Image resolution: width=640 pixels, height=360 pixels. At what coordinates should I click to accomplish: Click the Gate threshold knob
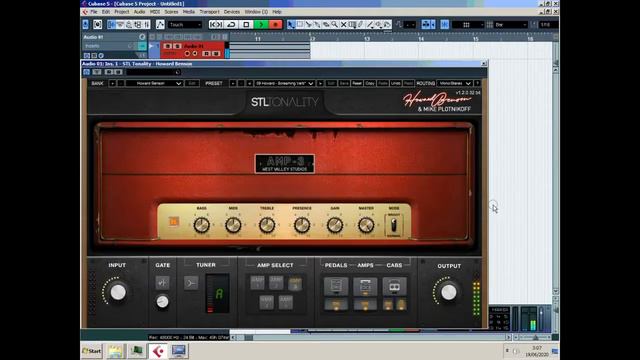pyautogui.click(x=162, y=302)
